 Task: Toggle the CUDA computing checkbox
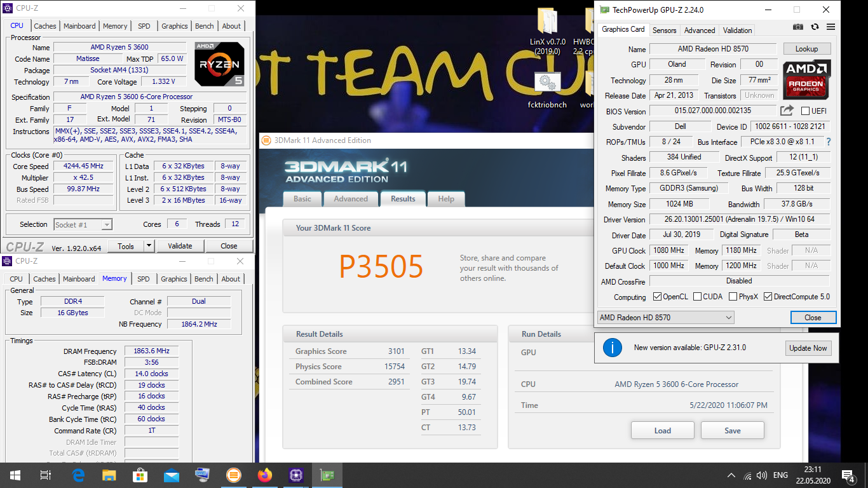[698, 297]
